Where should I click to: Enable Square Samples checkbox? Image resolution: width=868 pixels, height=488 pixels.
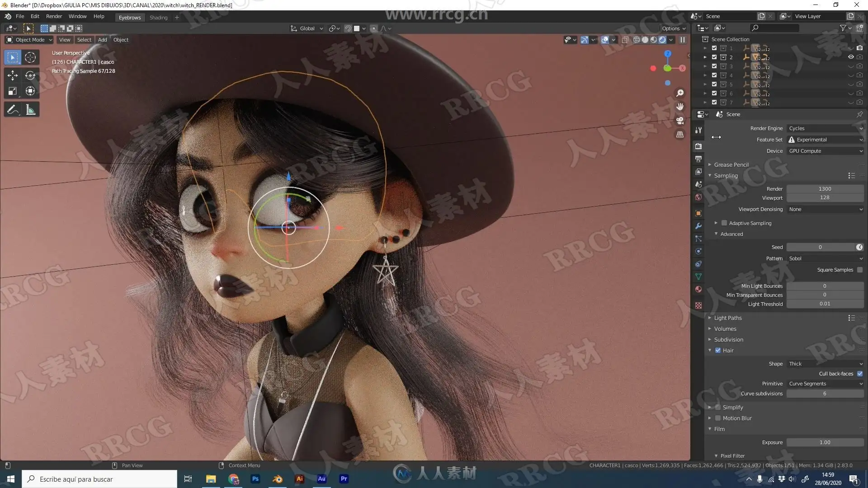coord(859,270)
